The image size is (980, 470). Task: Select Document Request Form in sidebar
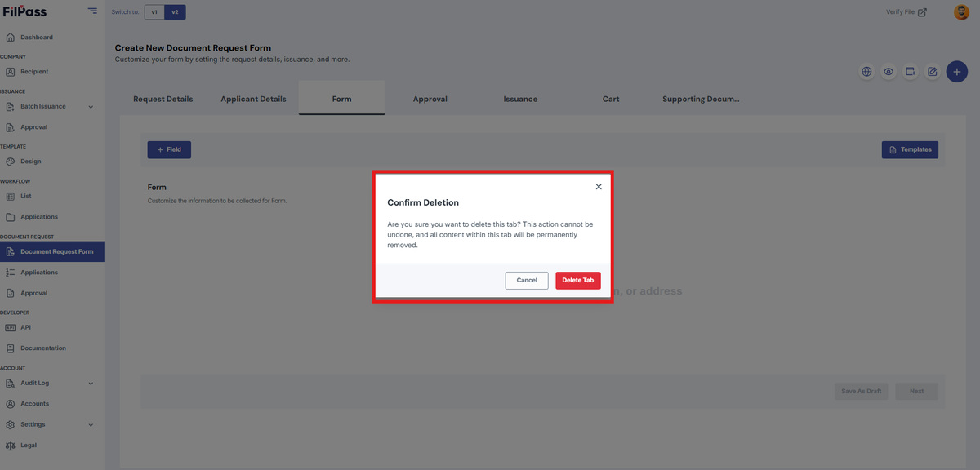(x=52, y=251)
